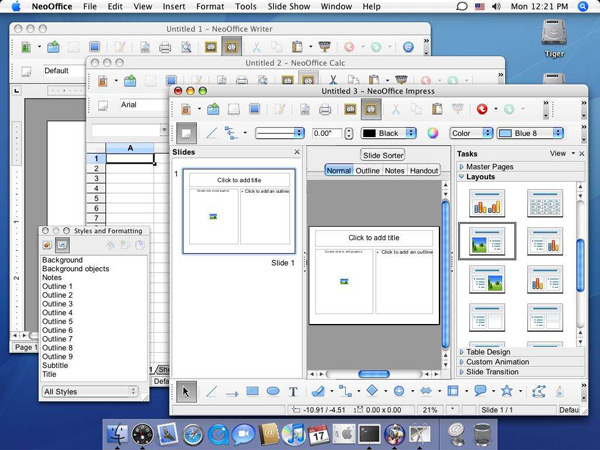Click the Stars shapes tool

click(x=507, y=392)
